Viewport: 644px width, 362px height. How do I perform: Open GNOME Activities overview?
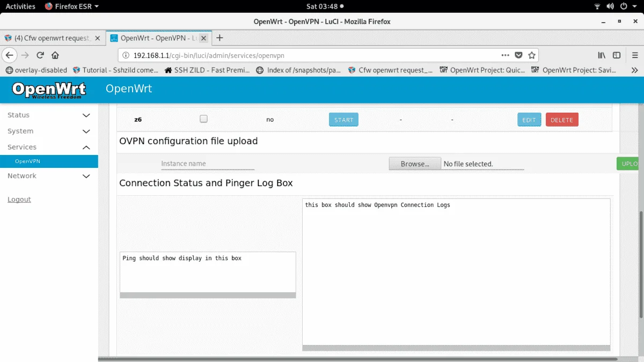20,6
